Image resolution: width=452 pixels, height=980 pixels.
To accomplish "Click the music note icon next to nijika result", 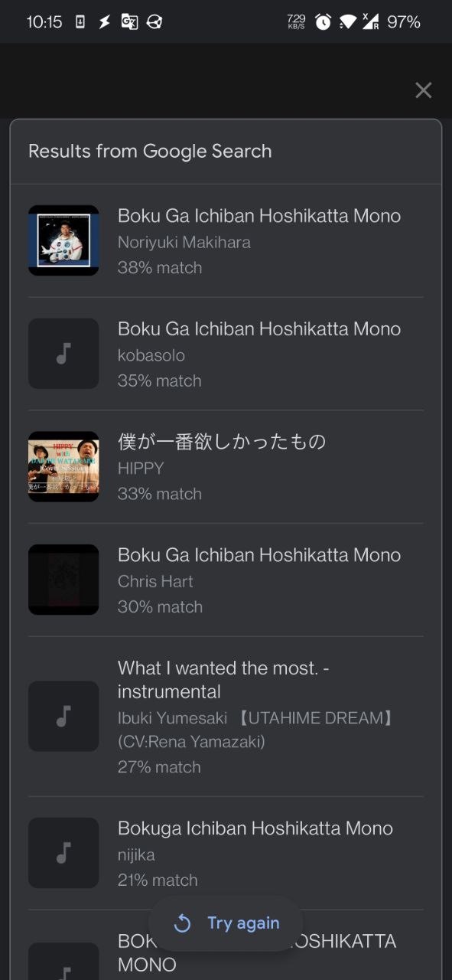I will click(x=63, y=852).
